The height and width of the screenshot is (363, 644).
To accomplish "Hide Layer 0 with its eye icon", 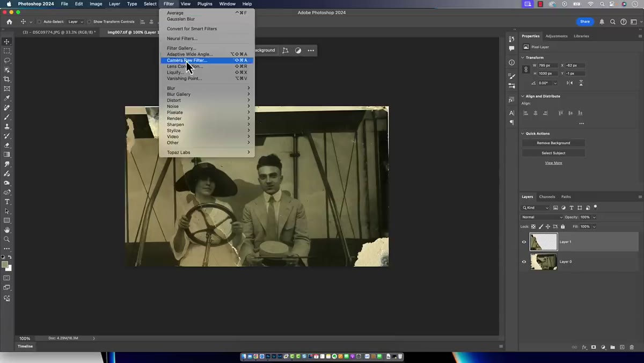I will click(x=524, y=262).
